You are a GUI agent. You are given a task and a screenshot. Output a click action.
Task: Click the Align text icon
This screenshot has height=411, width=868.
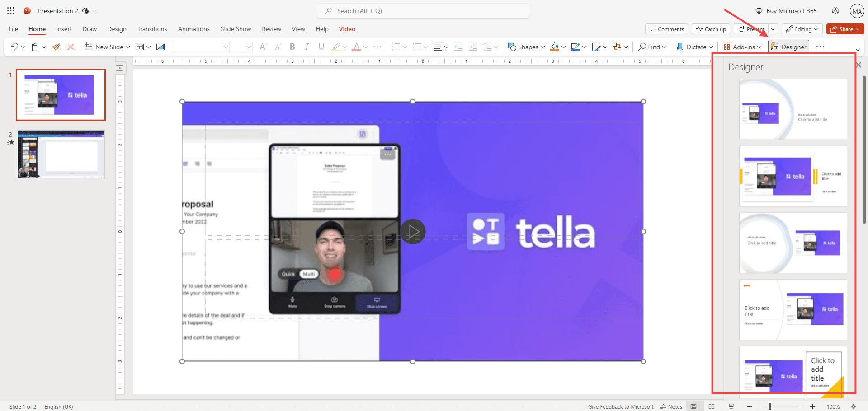438,47
